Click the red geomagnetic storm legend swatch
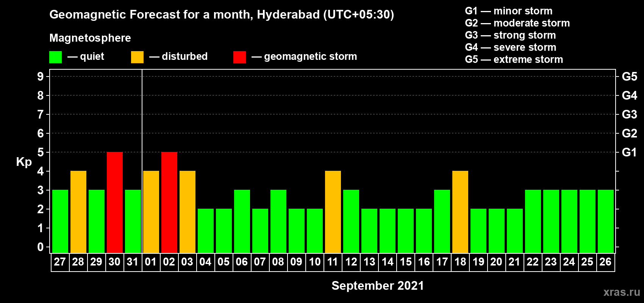 [x=239, y=57]
